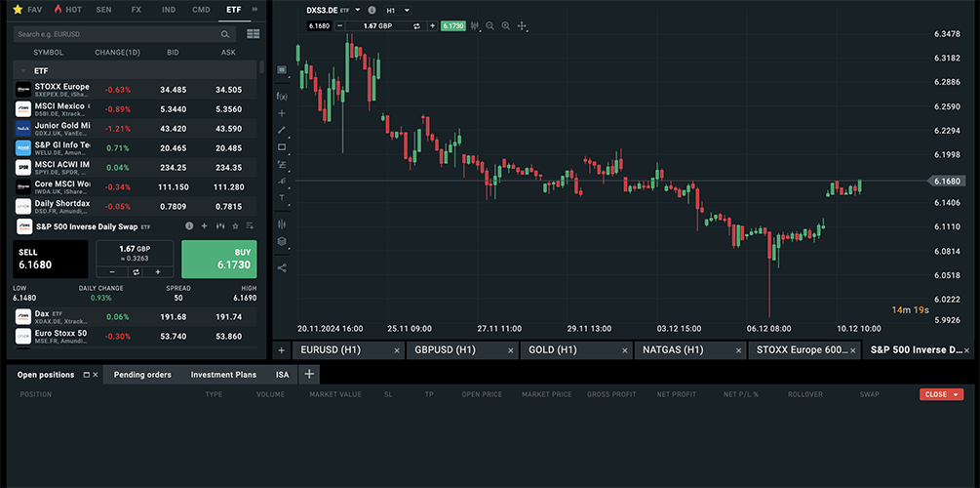Switch to the Pending orders tab
The image size is (980, 488).
(x=142, y=374)
